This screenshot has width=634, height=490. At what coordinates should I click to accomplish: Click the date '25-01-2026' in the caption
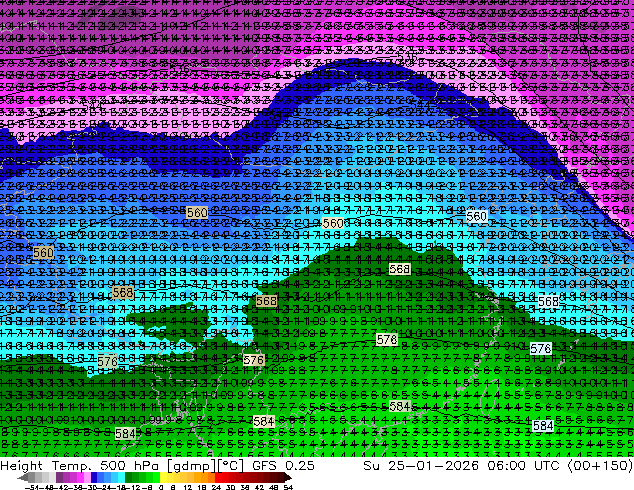click(x=433, y=466)
